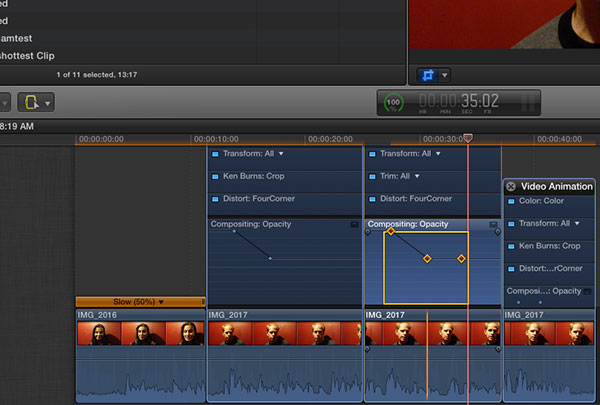
Task: Toggle Distort: FourCorner checkbox on first IMG_2017
Action: [x=215, y=199]
